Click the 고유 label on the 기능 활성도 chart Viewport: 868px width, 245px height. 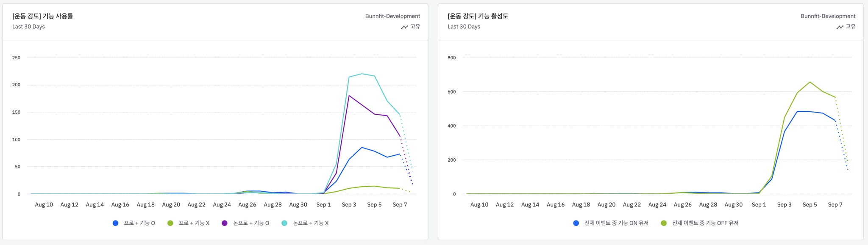(851, 27)
